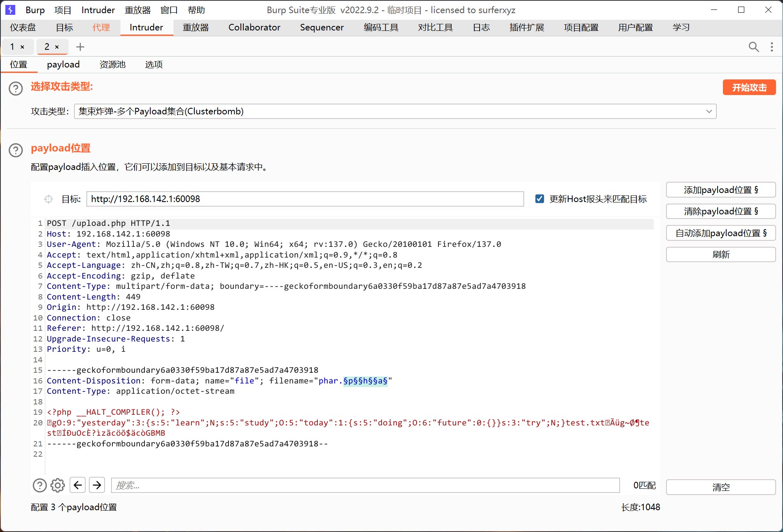The image size is (783, 532).
Task: Switch to 日志 tab
Action: (481, 28)
